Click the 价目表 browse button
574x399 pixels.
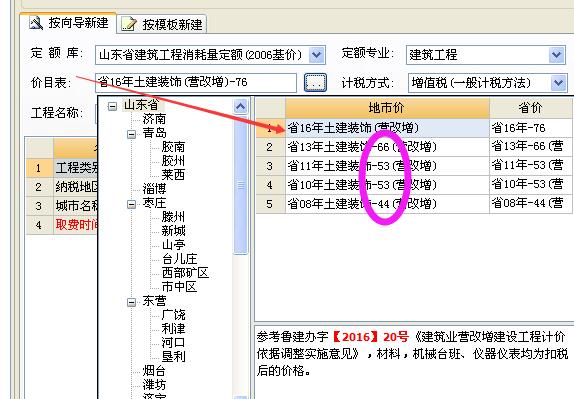315,82
